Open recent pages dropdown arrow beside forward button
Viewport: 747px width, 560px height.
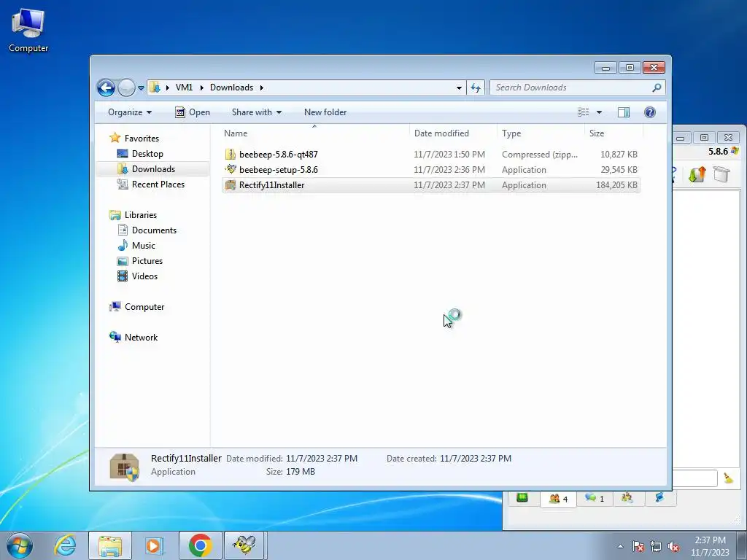click(x=141, y=88)
